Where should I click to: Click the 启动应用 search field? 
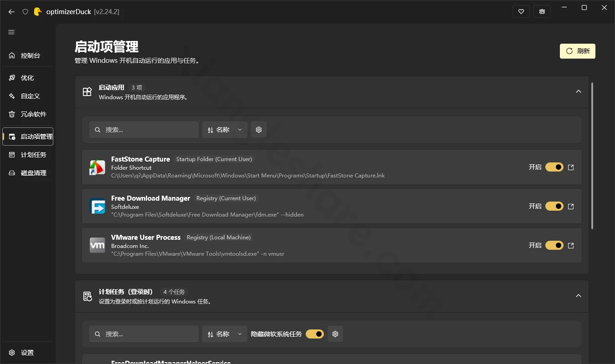(x=144, y=130)
